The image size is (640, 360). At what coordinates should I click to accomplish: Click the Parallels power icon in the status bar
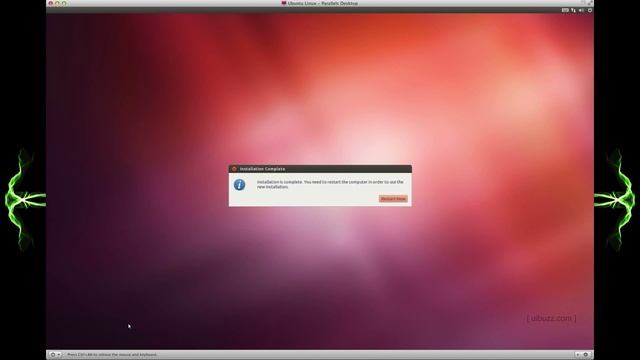pos(53,355)
